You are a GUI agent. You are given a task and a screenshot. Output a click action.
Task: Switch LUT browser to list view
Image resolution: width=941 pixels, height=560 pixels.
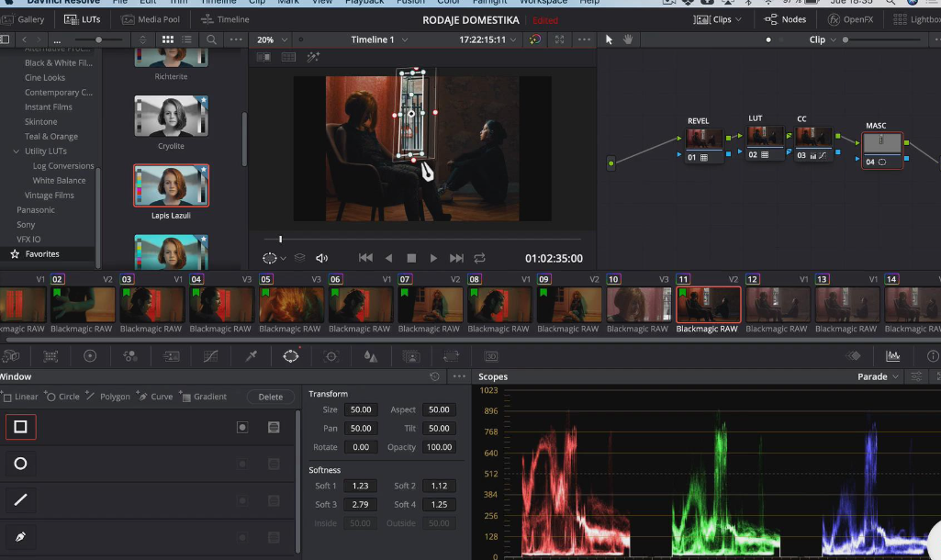click(x=187, y=39)
